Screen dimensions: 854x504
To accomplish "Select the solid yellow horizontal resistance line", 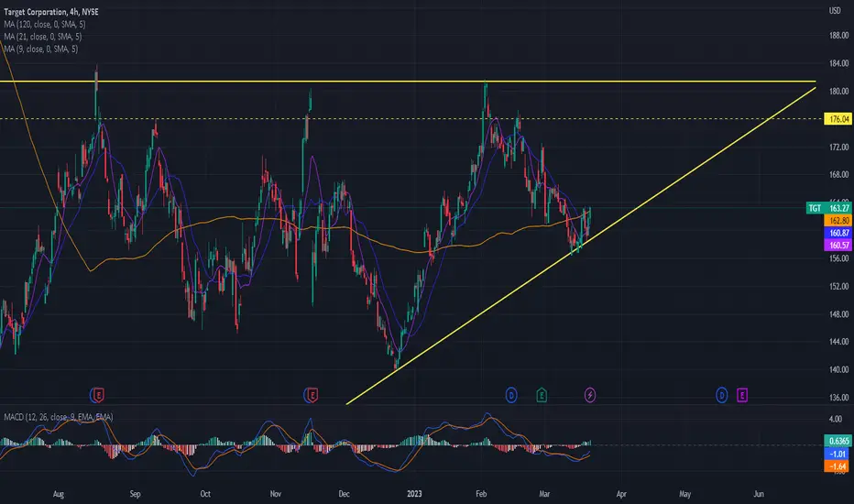I will pos(408,82).
